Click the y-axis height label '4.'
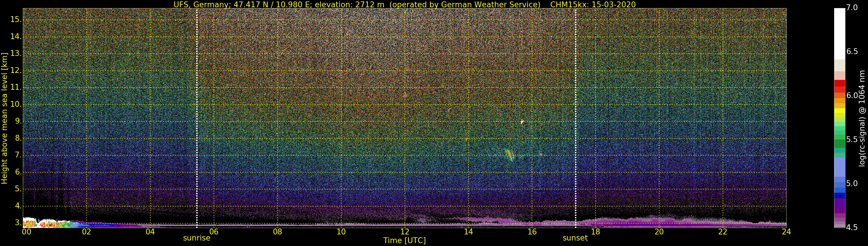 (18, 205)
